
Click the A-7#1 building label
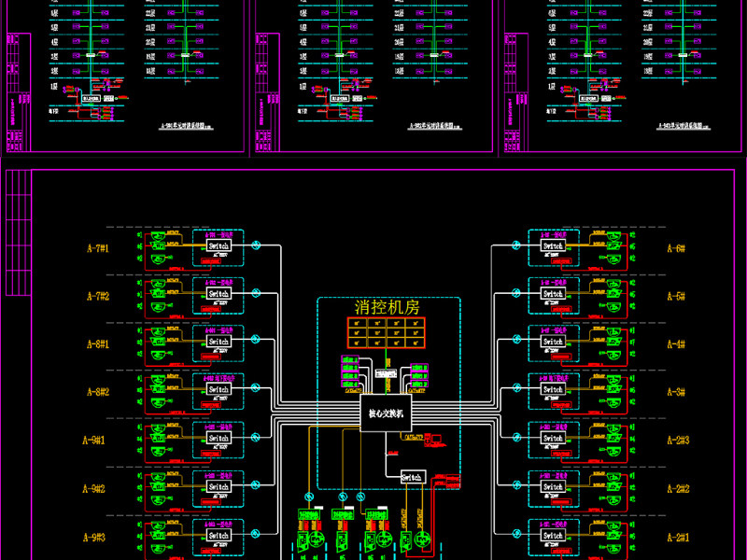98,248
